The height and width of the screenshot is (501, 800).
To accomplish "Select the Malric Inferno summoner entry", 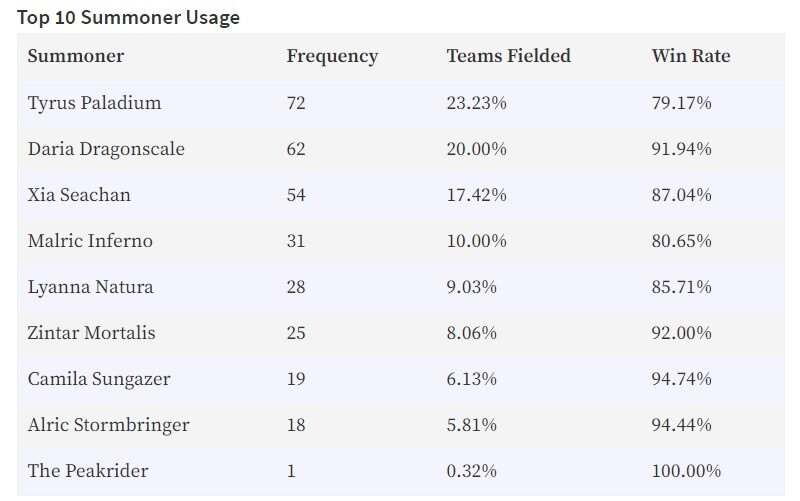I will click(90, 241).
